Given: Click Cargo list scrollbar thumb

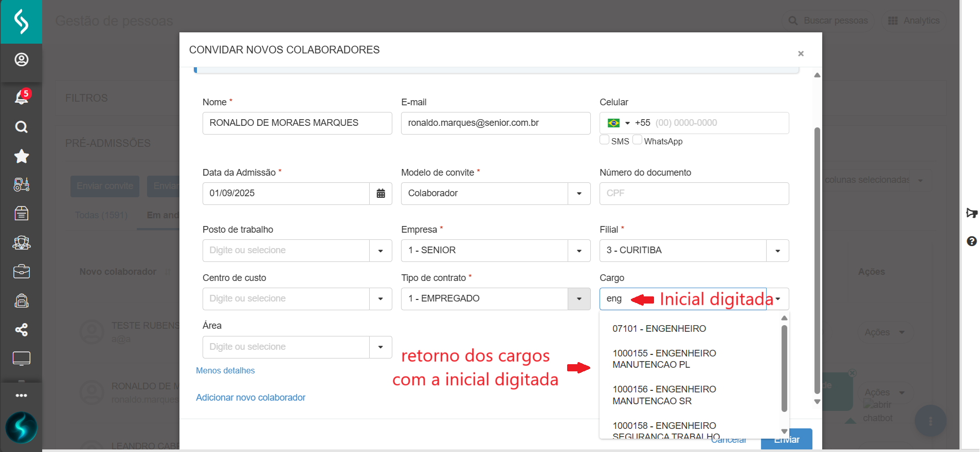Looking at the screenshot, I should [784, 368].
